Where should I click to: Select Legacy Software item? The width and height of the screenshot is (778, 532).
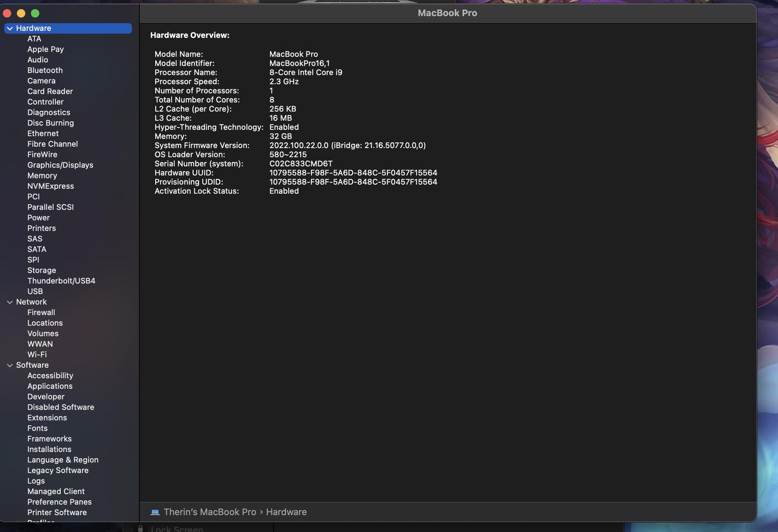click(58, 470)
